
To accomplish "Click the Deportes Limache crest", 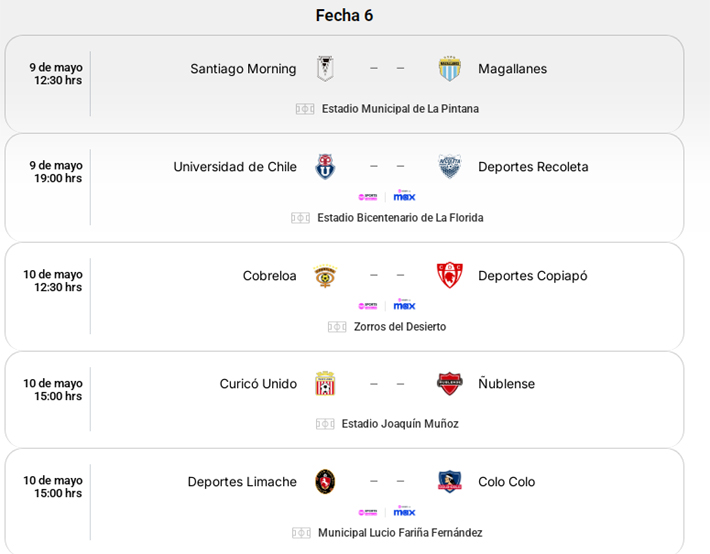I will pyautogui.click(x=325, y=482).
